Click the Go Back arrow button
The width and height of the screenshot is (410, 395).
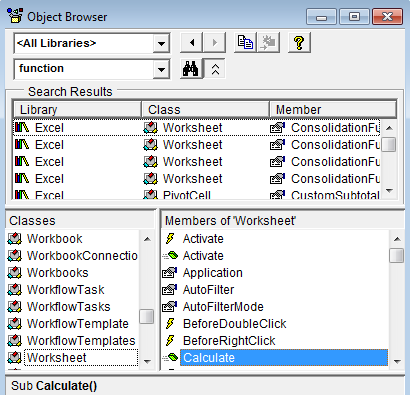click(191, 43)
